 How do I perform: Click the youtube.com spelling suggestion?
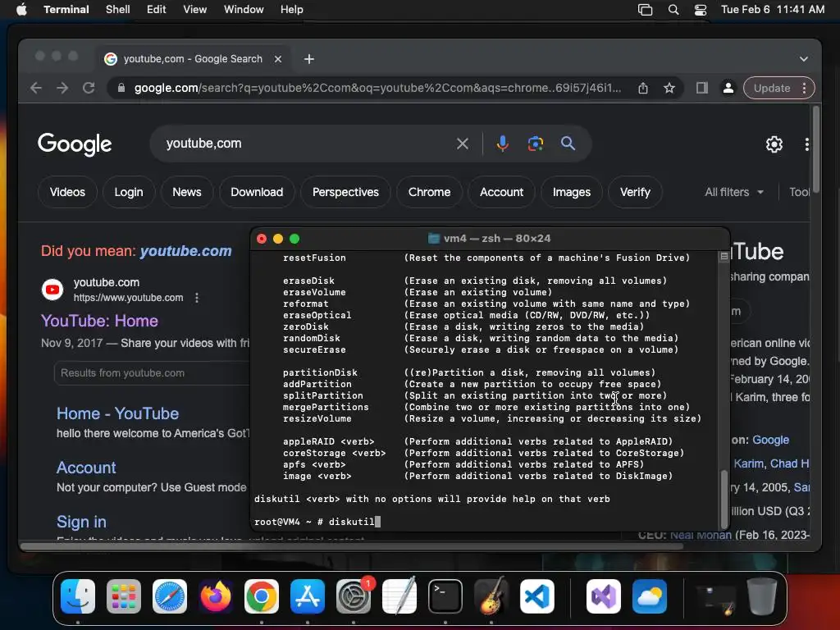click(186, 251)
